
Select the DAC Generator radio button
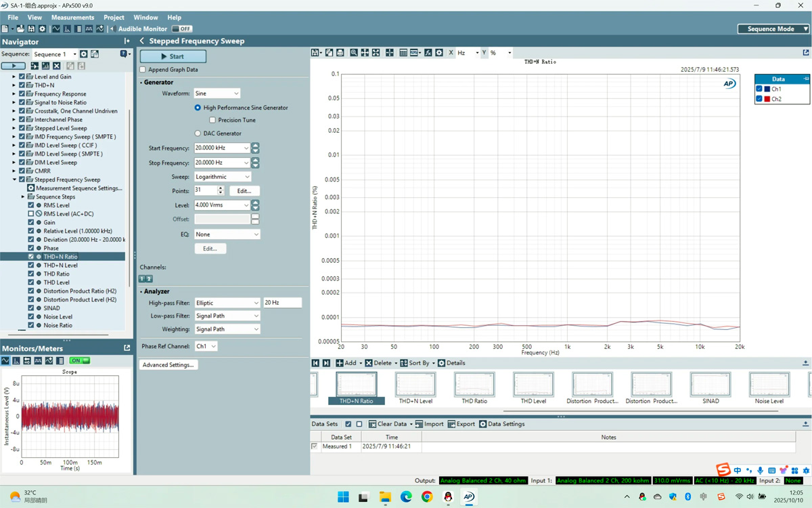(x=197, y=133)
